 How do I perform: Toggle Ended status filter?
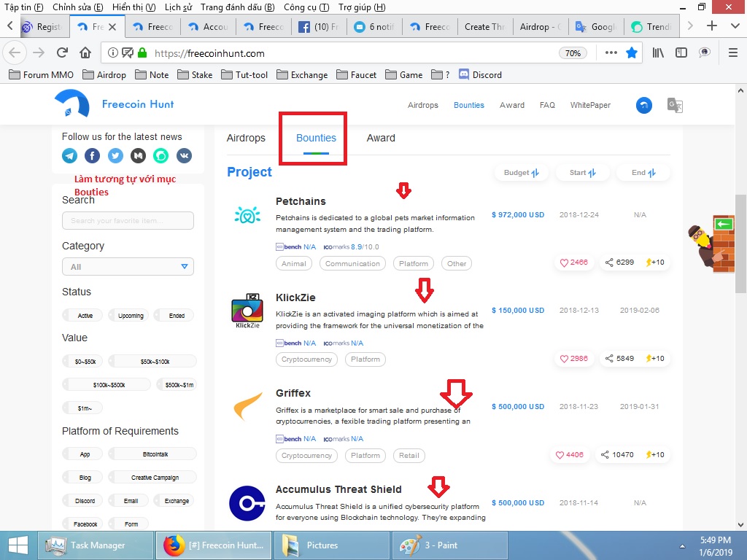coord(174,315)
